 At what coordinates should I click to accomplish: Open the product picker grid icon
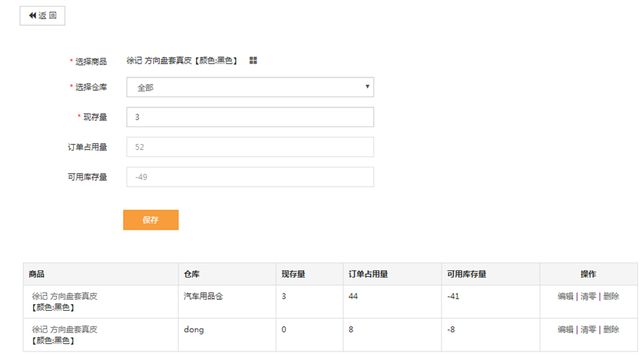click(253, 60)
